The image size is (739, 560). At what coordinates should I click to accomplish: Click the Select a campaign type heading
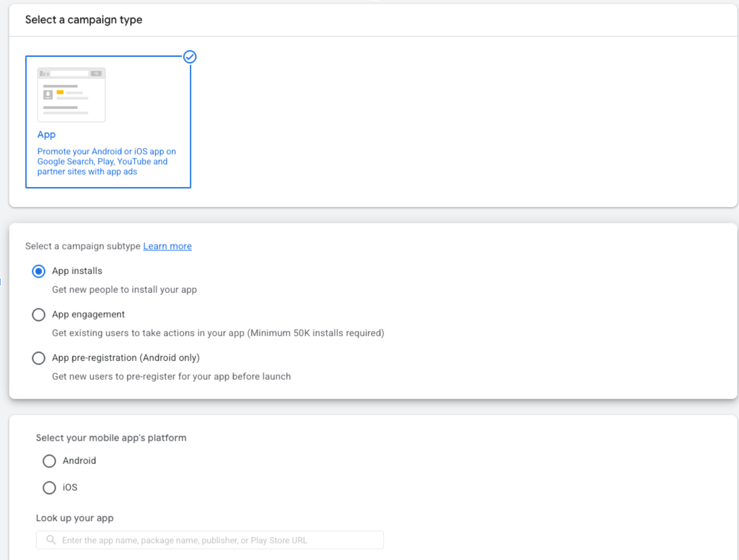pos(83,20)
